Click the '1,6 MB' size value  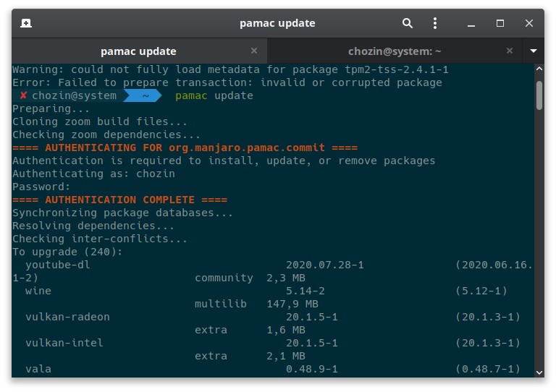286,330
